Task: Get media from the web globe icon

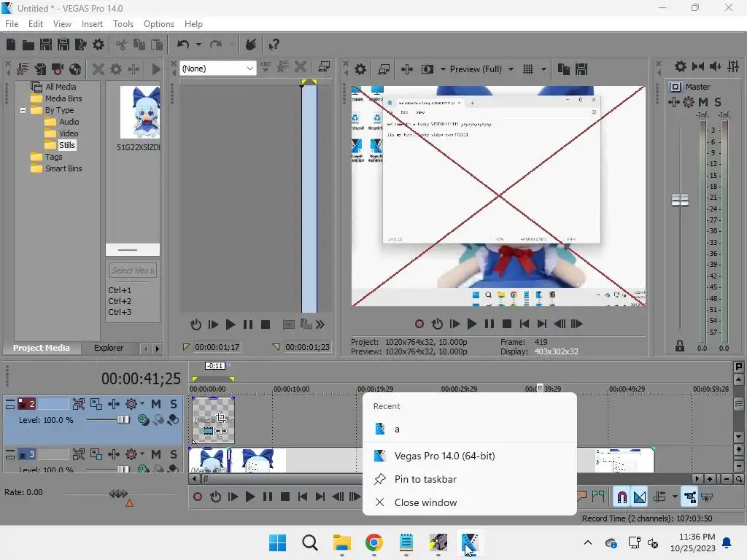Action: click(75, 69)
